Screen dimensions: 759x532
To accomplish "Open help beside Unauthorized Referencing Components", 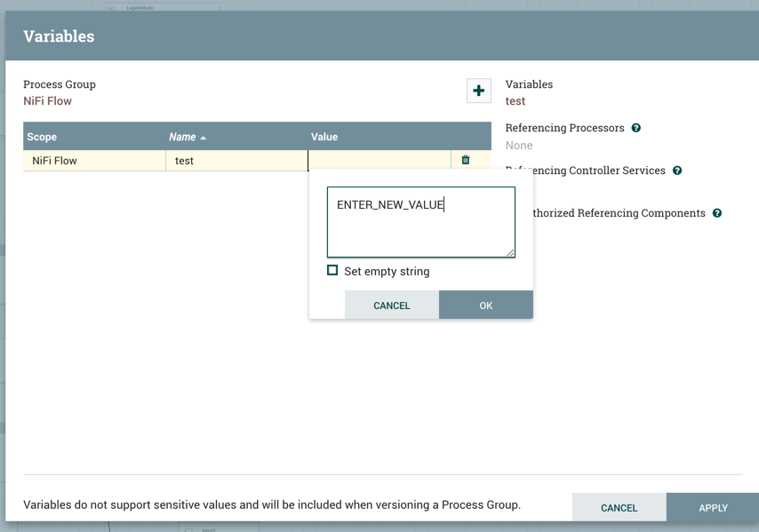I will click(x=716, y=213).
